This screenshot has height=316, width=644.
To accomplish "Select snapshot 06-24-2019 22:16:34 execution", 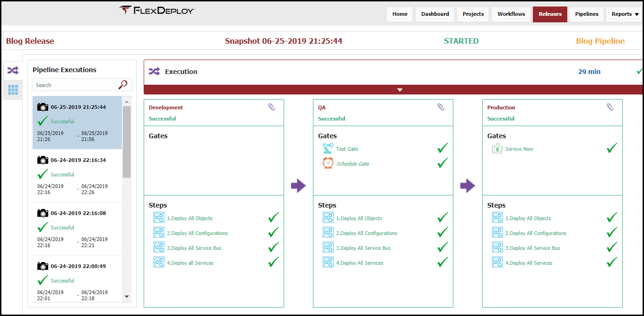I will point(77,175).
